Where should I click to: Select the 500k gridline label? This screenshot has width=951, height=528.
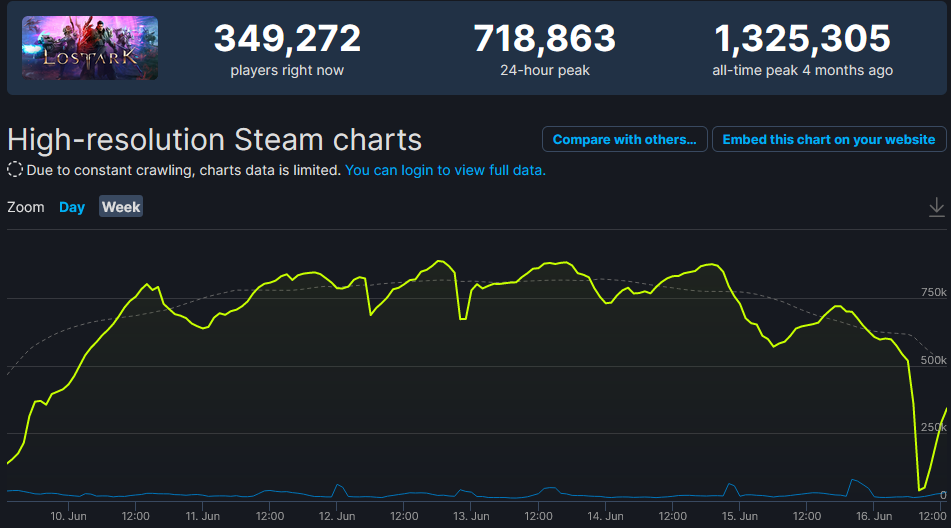click(x=933, y=360)
